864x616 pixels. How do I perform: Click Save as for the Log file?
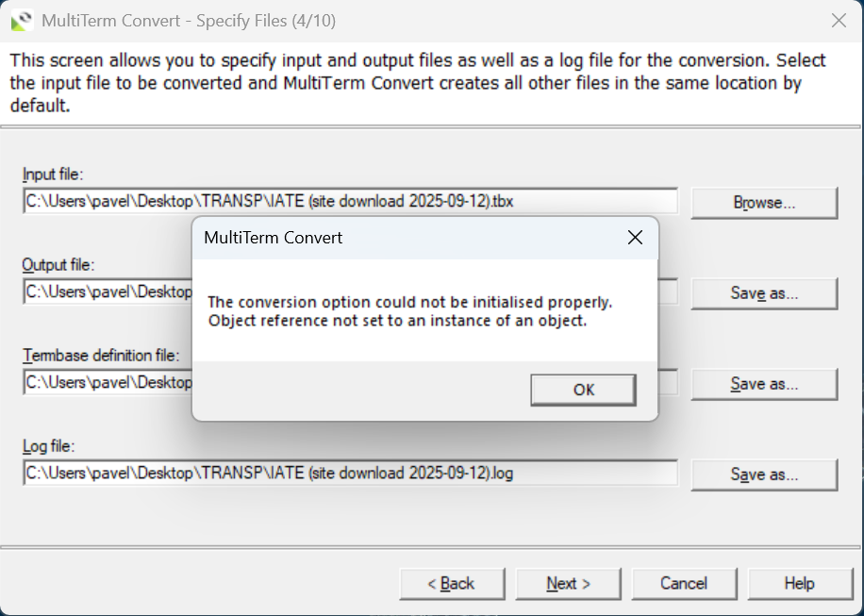click(764, 474)
